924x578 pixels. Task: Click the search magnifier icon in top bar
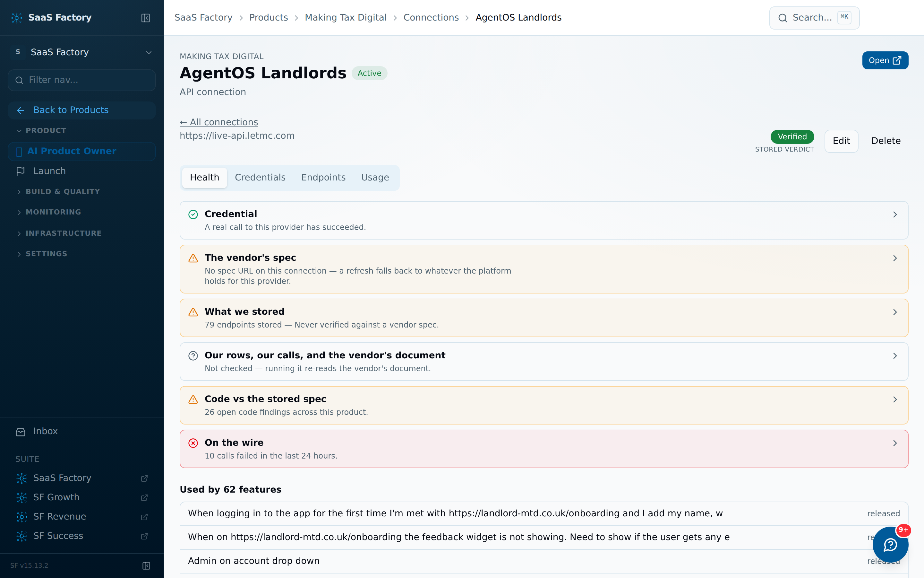click(x=783, y=18)
